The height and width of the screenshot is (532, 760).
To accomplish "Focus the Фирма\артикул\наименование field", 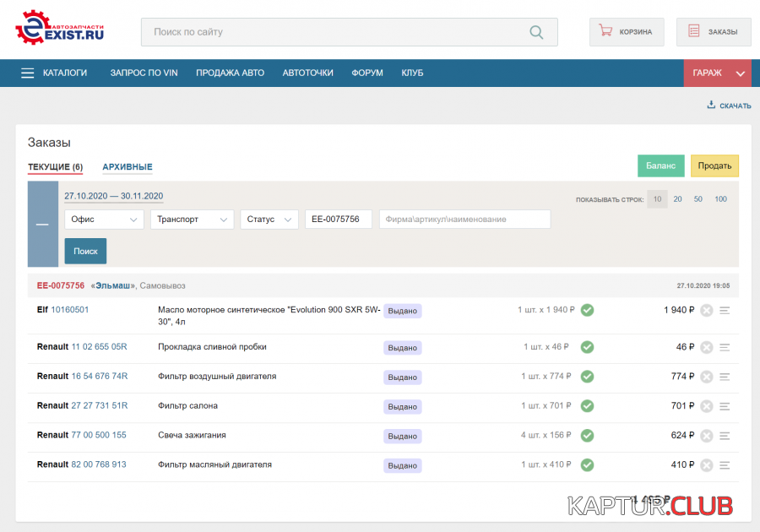I will (464, 220).
